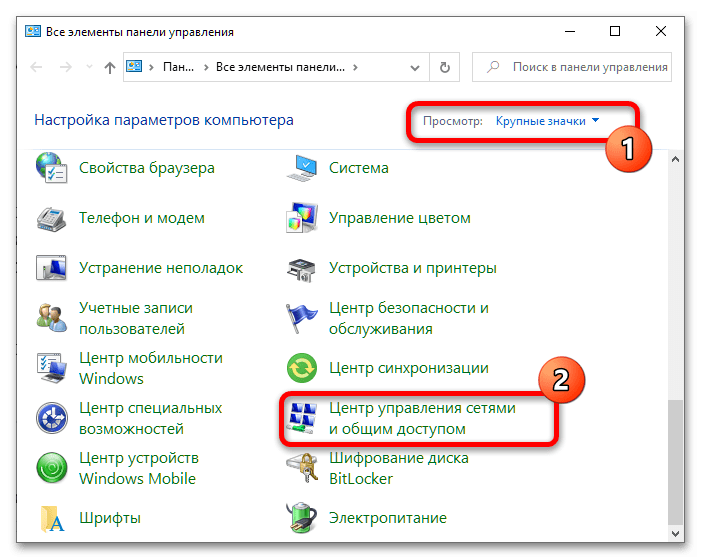This screenshot has width=701, height=559.
Task: Open the Устройства и принтеры icon
Action: point(302,270)
